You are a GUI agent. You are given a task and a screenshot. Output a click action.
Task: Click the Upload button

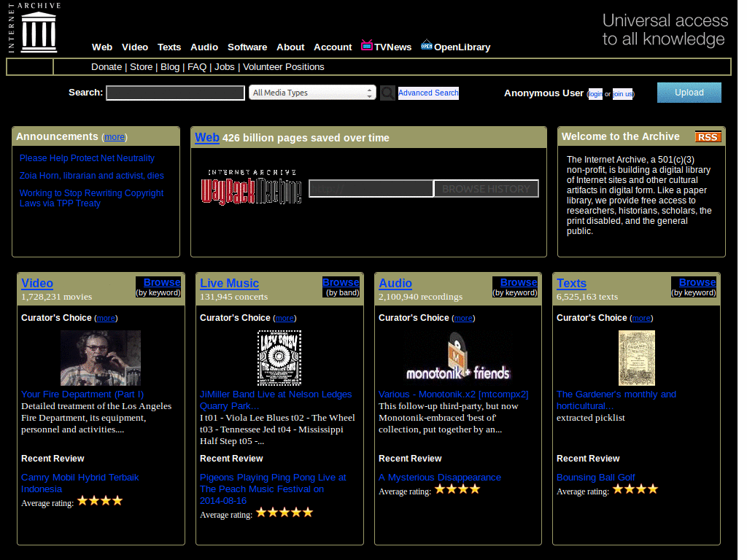click(689, 93)
